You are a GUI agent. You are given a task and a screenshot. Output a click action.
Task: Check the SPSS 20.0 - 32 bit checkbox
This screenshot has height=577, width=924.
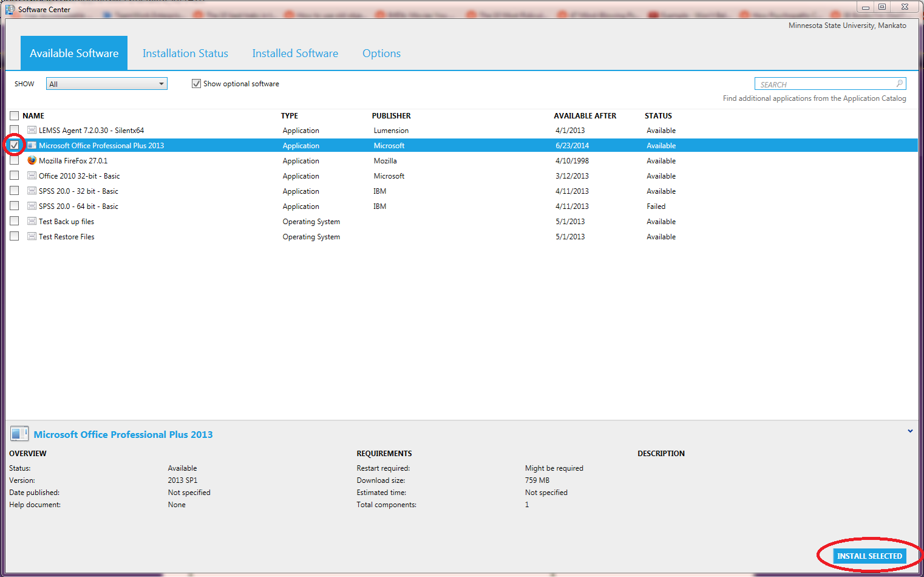[x=15, y=191]
